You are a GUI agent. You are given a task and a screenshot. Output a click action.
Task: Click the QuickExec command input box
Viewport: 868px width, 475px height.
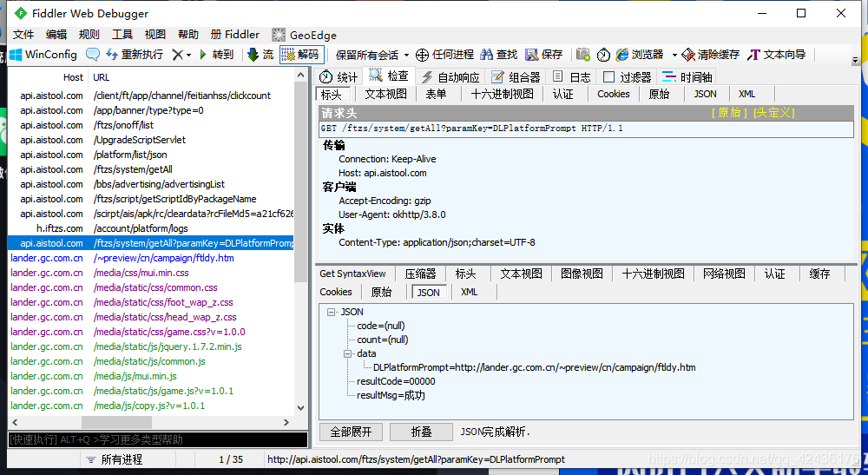tap(158, 439)
